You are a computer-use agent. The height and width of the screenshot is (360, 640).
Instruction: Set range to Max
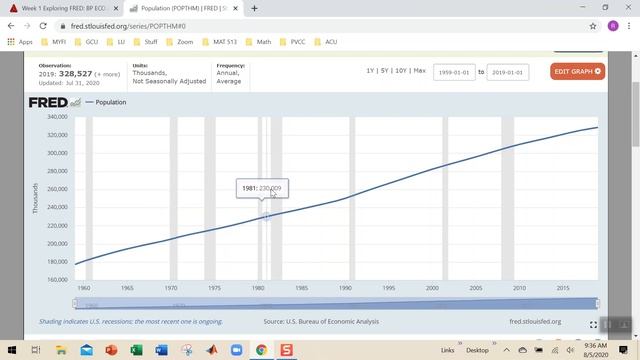(x=420, y=71)
